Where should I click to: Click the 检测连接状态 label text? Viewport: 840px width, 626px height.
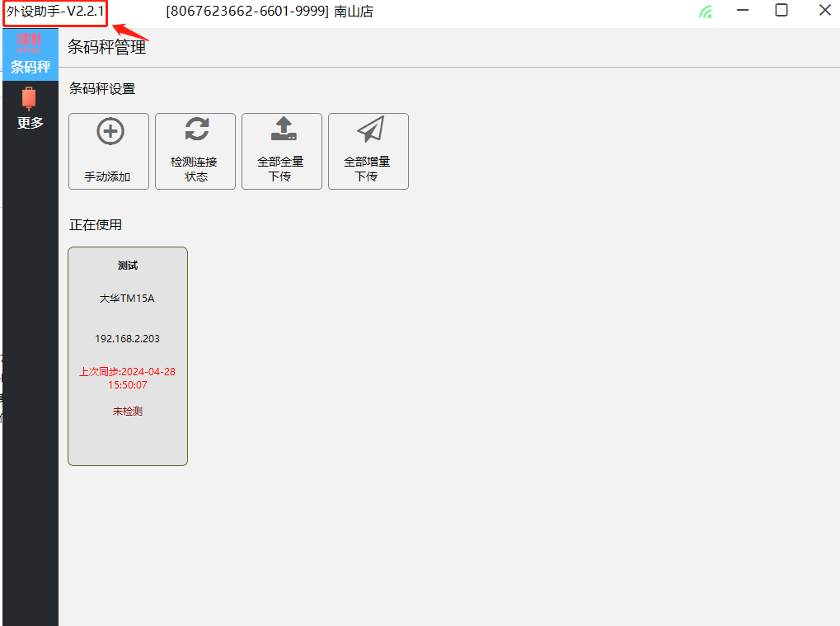[x=194, y=169]
